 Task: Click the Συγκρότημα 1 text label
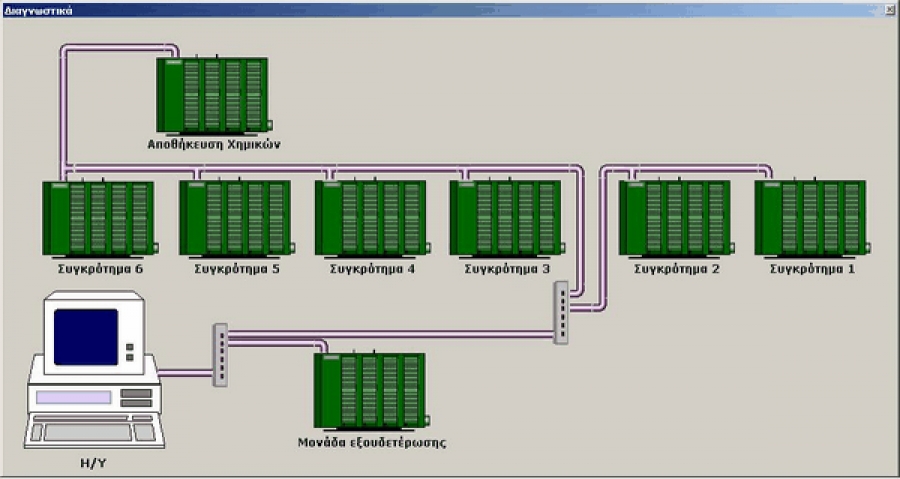pos(812,269)
